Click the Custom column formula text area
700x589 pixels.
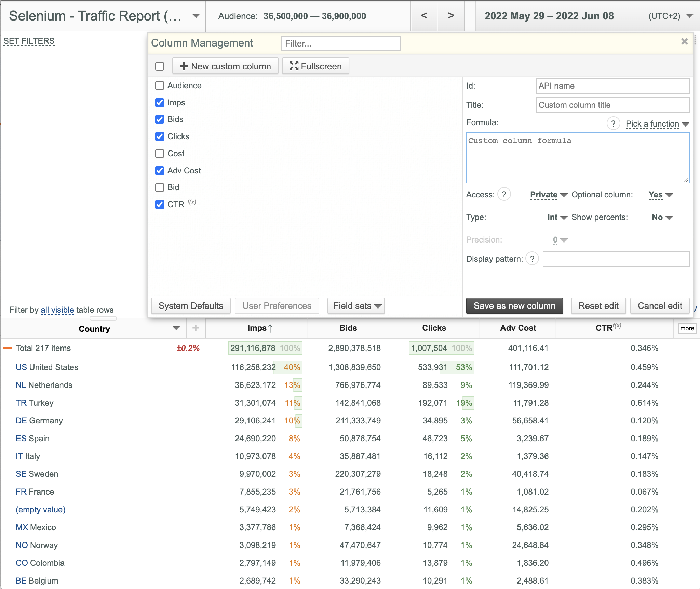click(578, 158)
